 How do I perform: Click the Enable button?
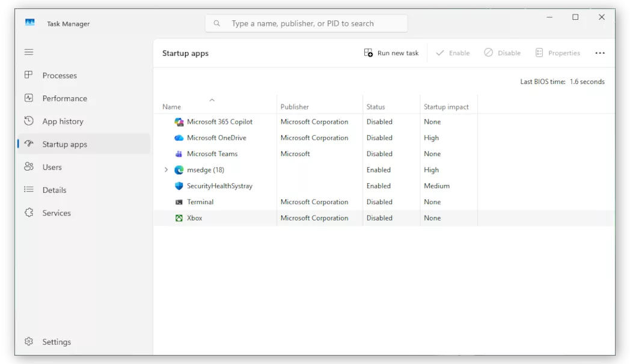453,53
